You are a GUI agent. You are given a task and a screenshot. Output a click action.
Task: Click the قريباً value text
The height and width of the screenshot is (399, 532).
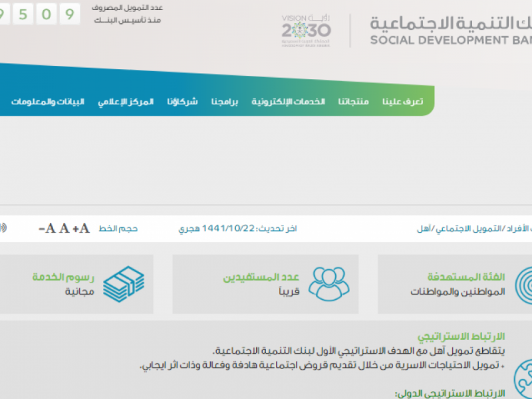point(289,291)
